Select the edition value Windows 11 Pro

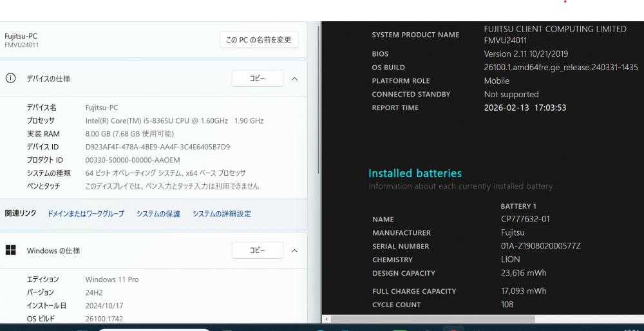pyautogui.click(x=112, y=279)
